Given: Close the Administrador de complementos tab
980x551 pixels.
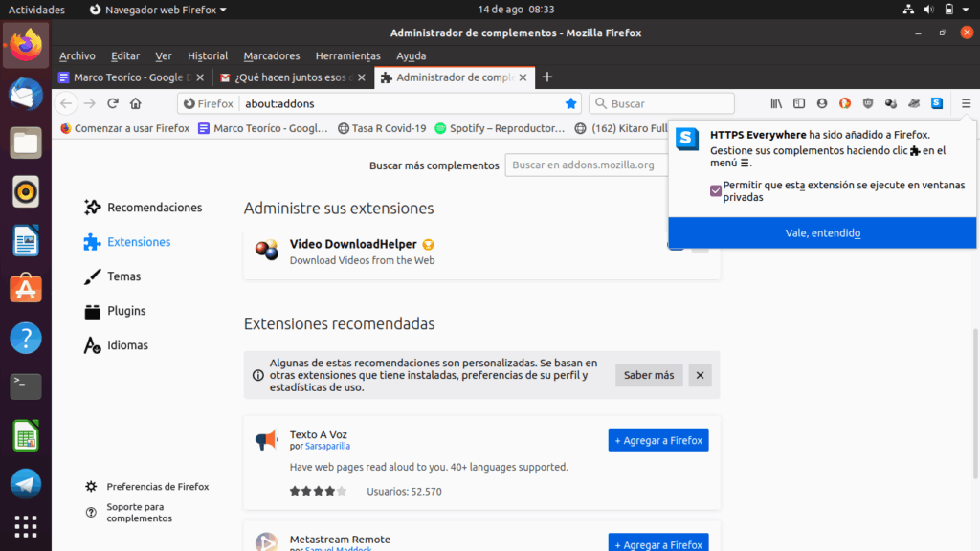Looking at the screenshot, I should [523, 77].
